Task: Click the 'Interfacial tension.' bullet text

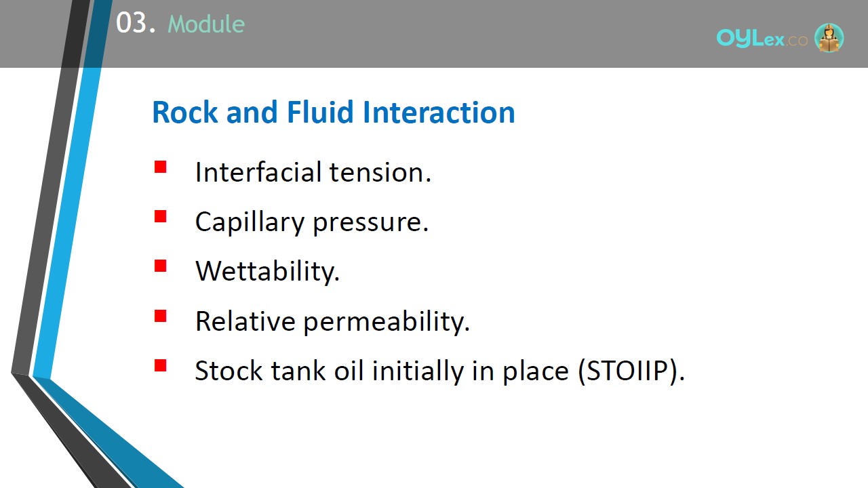Action: (x=313, y=172)
